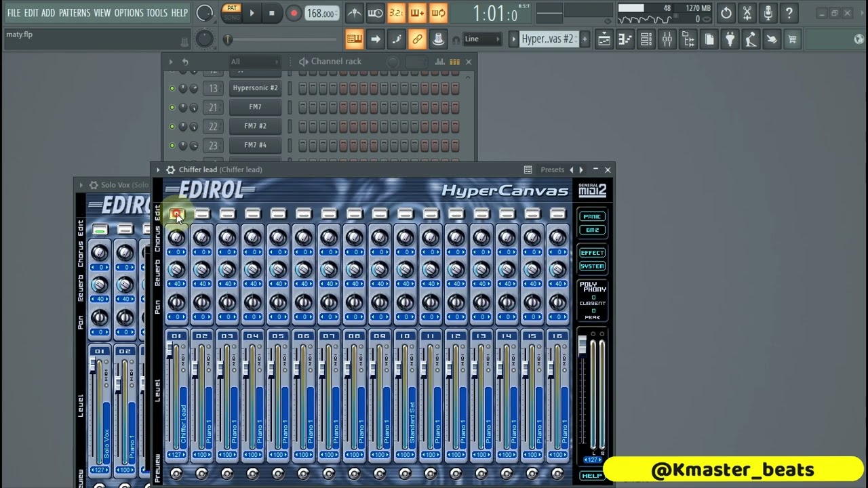This screenshot has width=868, height=488.
Task: Toggle the Preview button for part 01
Action: [176, 474]
